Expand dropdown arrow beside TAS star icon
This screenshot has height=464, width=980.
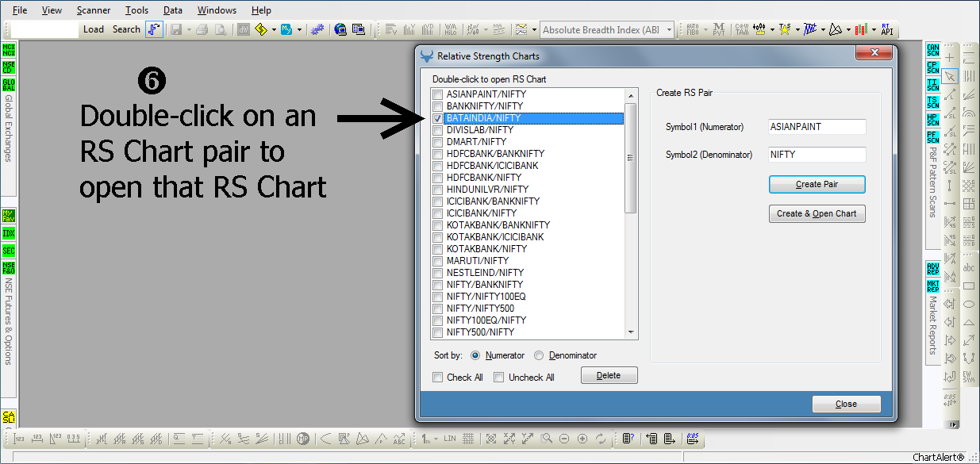coord(797,29)
